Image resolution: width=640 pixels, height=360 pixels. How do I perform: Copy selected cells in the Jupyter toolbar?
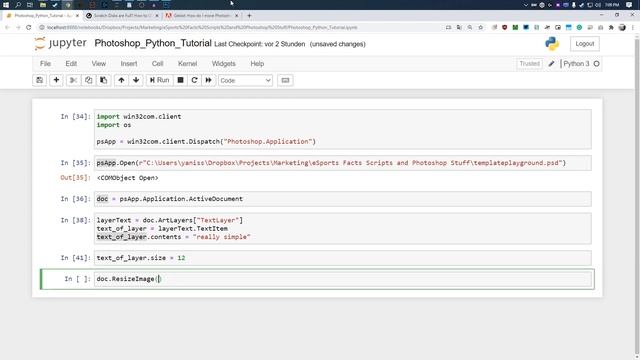point(89,80)
